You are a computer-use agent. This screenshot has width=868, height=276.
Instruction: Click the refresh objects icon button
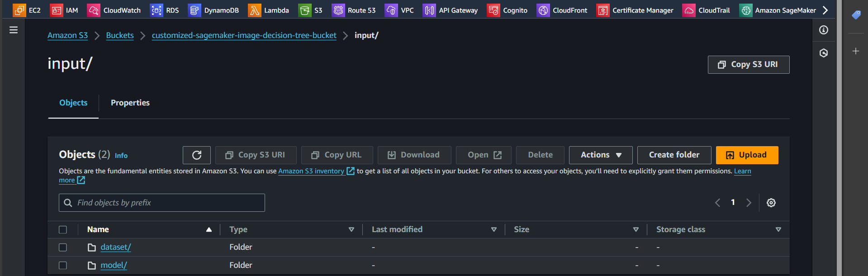click(197, 155)
